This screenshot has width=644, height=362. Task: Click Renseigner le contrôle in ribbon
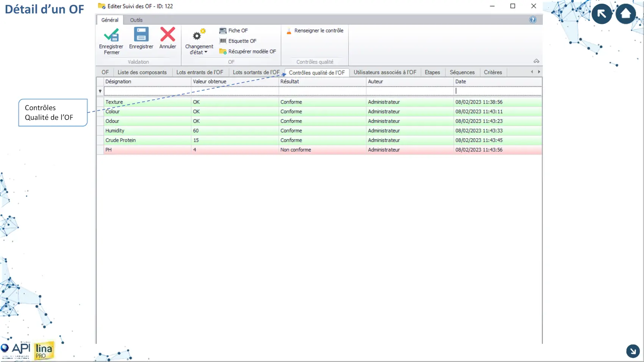click(315, 31)
